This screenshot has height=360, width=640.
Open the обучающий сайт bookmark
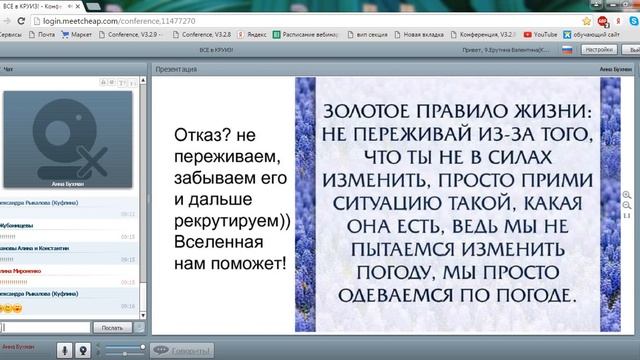591,35
